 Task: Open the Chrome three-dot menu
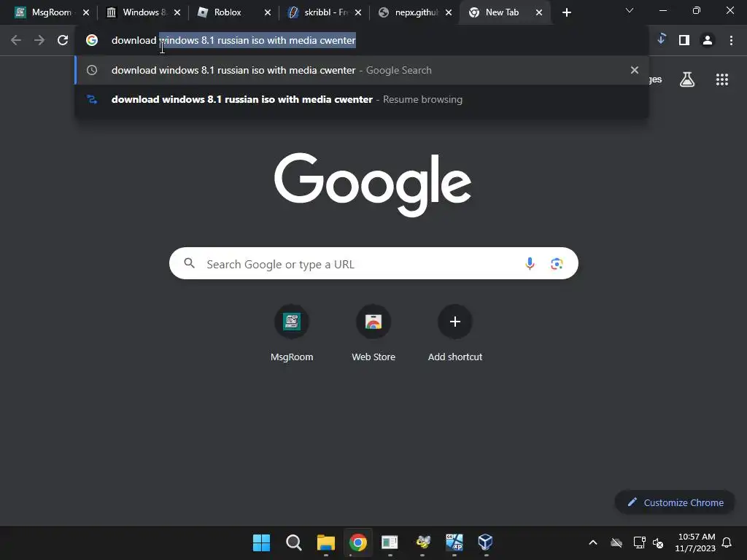731,41
